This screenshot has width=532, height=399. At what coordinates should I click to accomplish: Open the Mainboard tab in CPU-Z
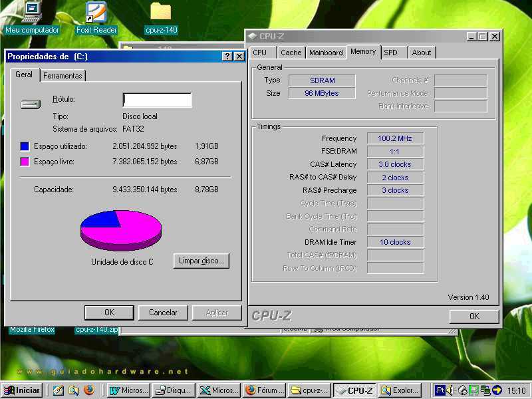326,53
